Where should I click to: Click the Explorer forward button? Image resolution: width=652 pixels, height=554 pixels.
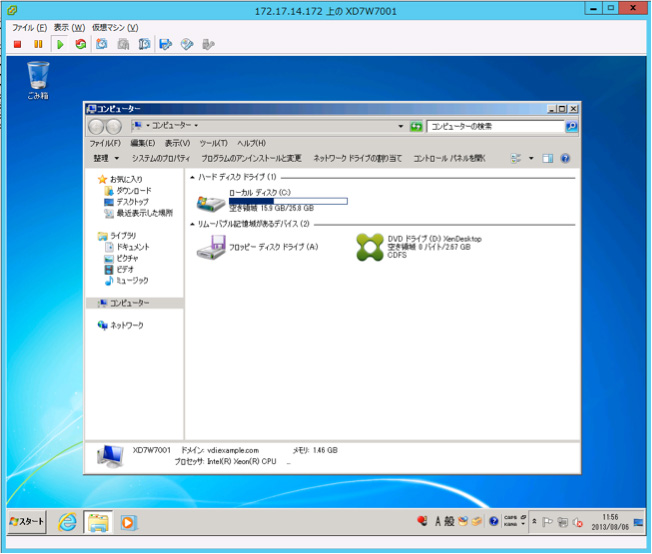[x=114, y=126]
